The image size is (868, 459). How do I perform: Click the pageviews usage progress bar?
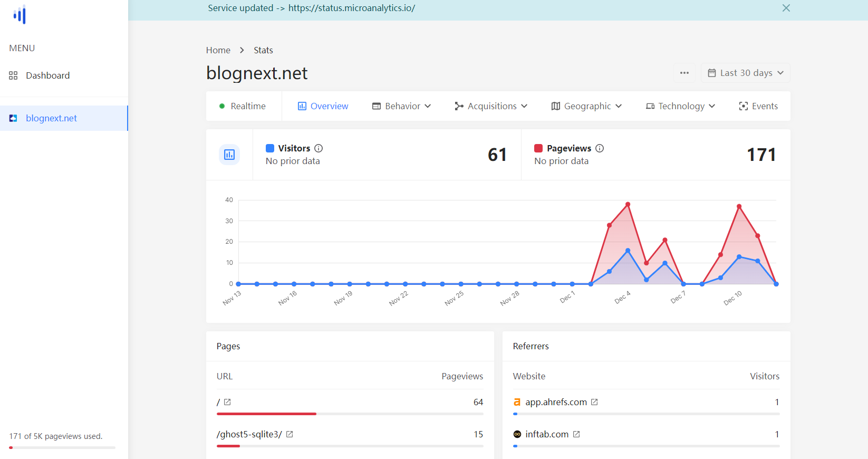click(62, 447)
